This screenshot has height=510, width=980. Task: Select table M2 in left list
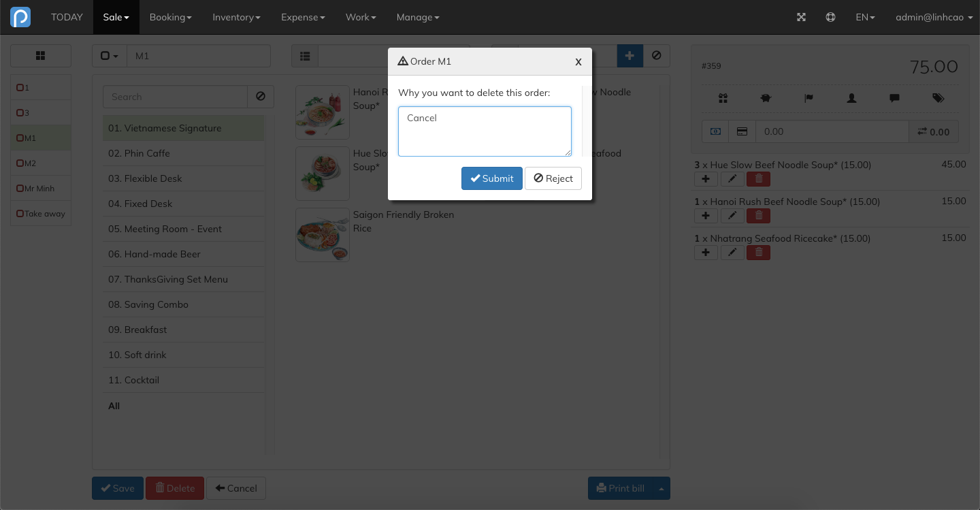click(x=41, y=163)
